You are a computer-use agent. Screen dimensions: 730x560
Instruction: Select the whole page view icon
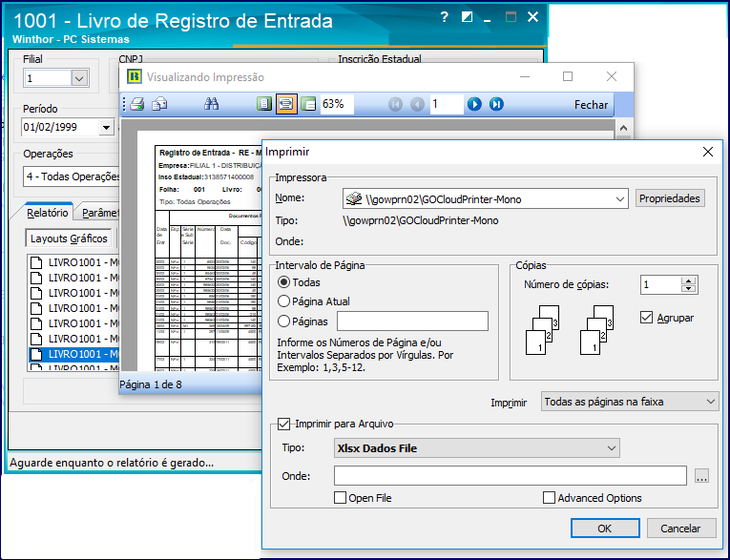pyautogui.click(x=264, y=104)
